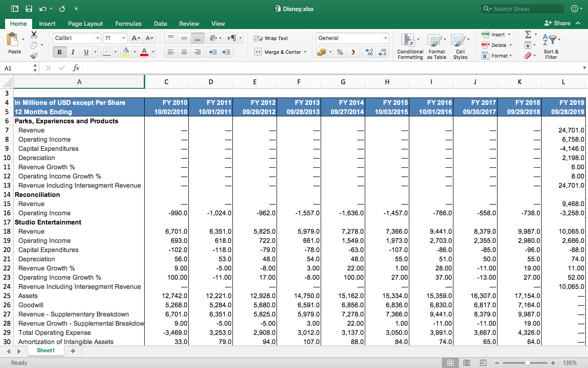Align text to the right
This screenshot has height=368, width=588.
pos(198,52)
